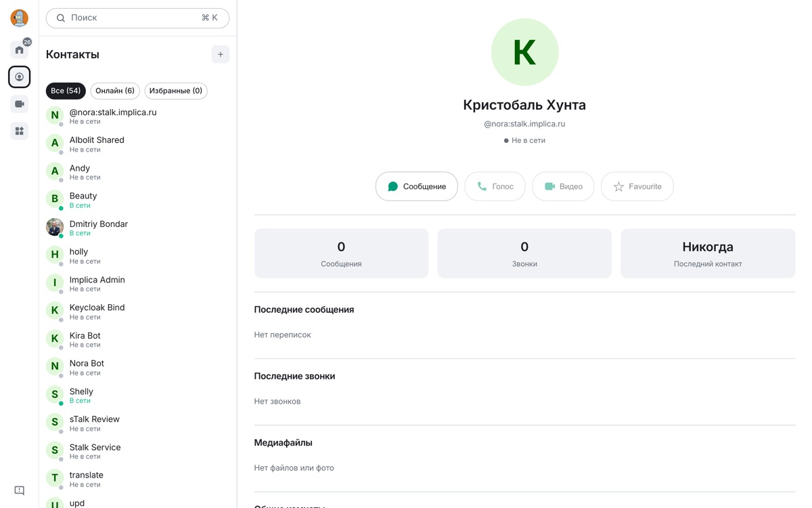Select the Все (54) filter tab
Viewport: 812px width, 508px height.
[x=66, y=91]
